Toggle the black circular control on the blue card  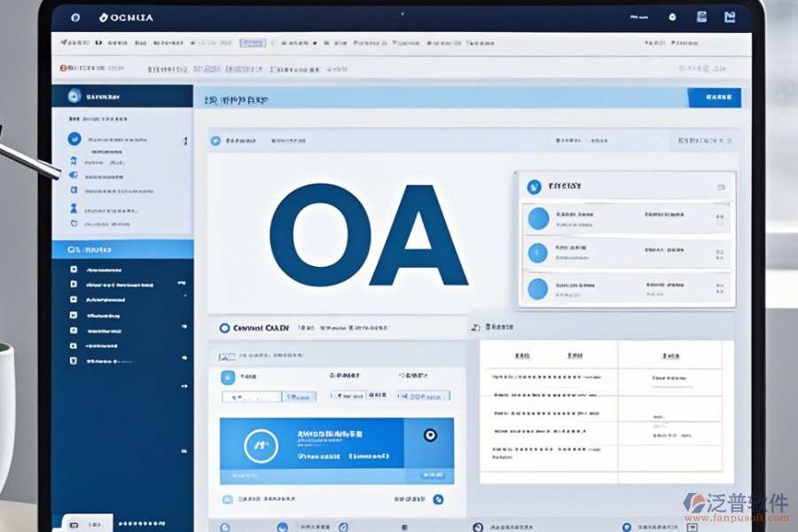coord(430,435)
